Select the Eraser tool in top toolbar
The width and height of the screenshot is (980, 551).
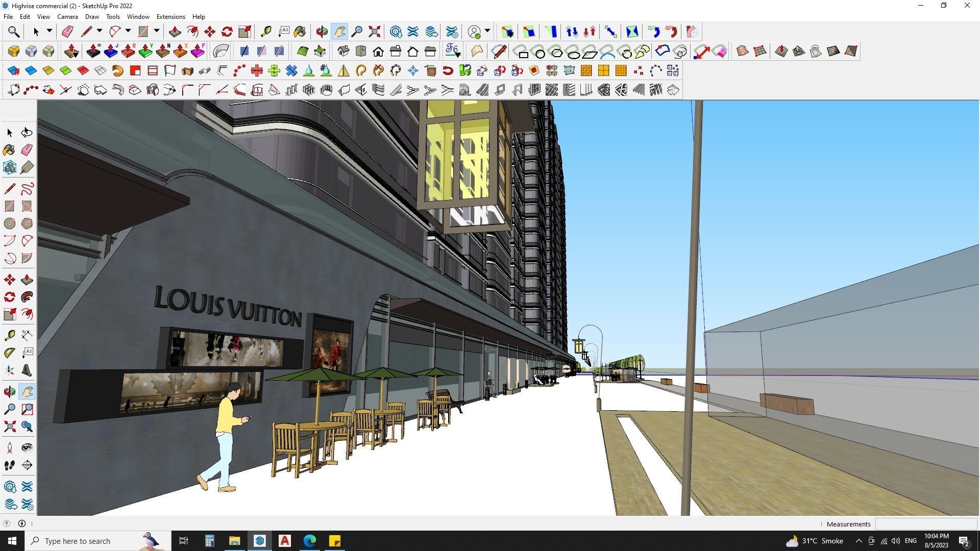click(67, 32)
